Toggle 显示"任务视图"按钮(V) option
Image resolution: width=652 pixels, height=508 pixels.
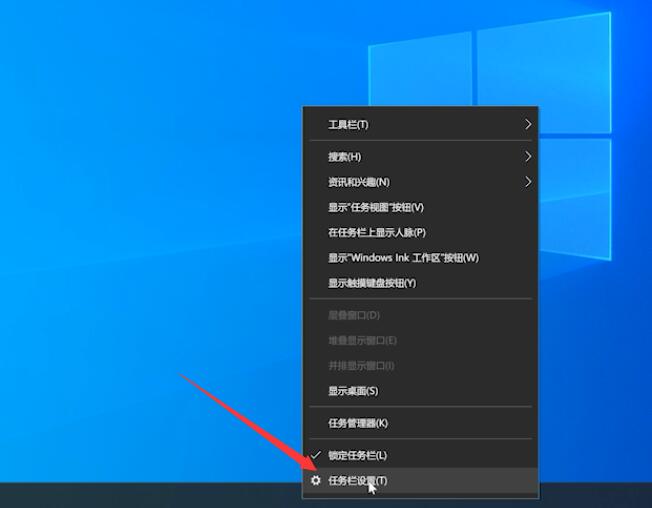pyautogui.click(x=420, y=207)
